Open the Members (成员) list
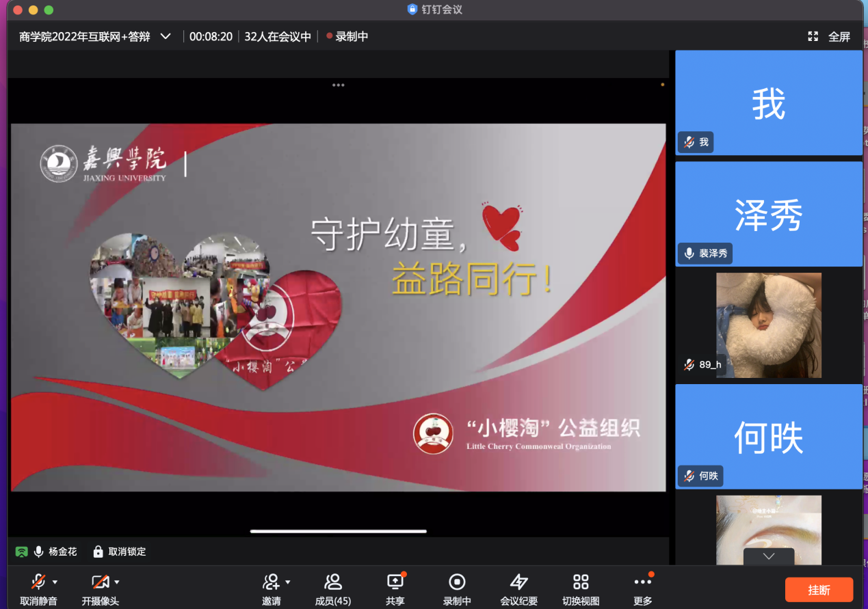The height and width of the screenshot is (609, 868). (333, 582)
